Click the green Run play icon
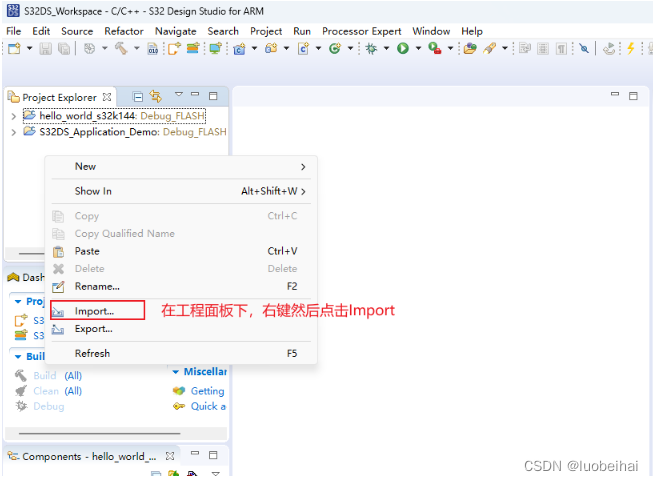This screenshot has height=481, width=653. [x=403, y=48]
